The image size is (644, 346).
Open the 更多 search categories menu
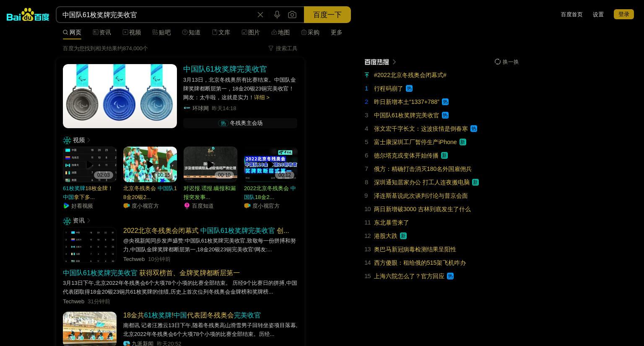[337, 32]
